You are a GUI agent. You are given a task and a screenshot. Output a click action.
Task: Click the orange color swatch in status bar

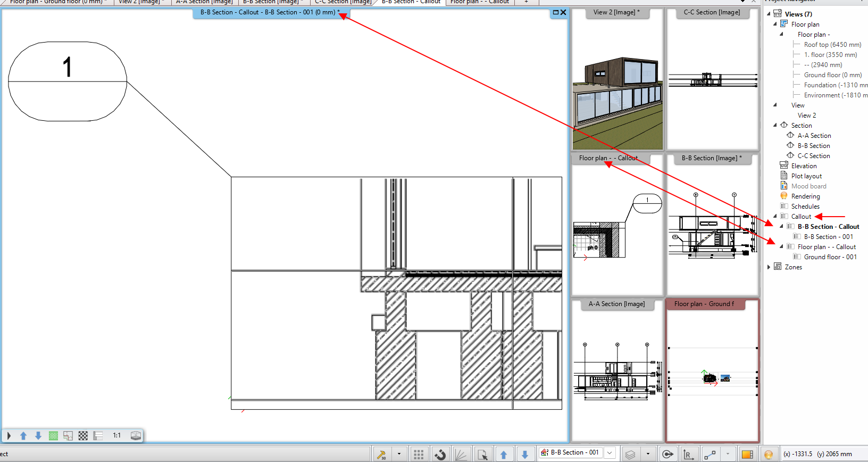pyautogui.click(x=747, y=454)
